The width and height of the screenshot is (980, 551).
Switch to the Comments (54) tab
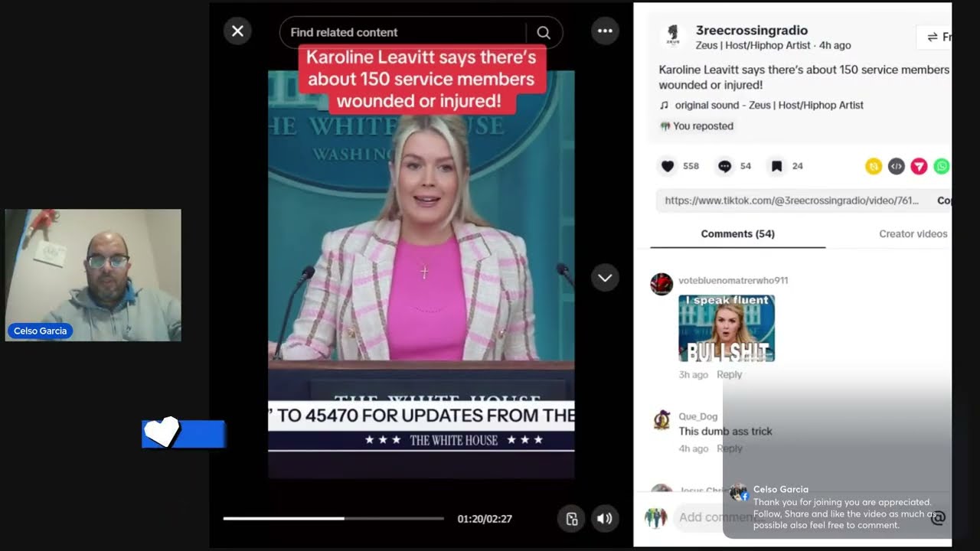pyautogui.click(x=738, y=234)
